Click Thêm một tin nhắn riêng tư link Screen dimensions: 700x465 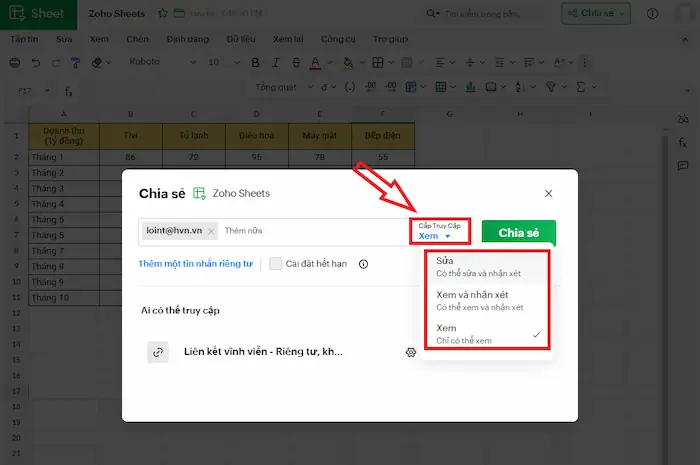(196, 264)
